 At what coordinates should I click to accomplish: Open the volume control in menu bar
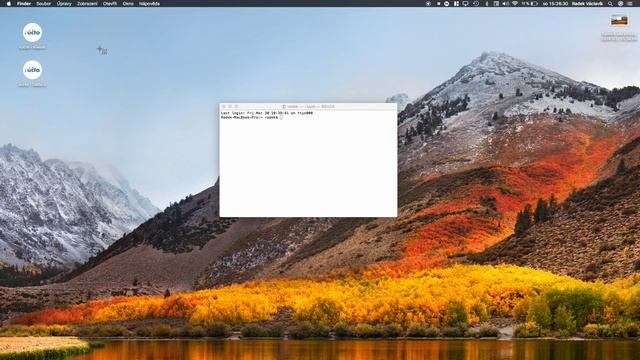click(x=505, y=4)
